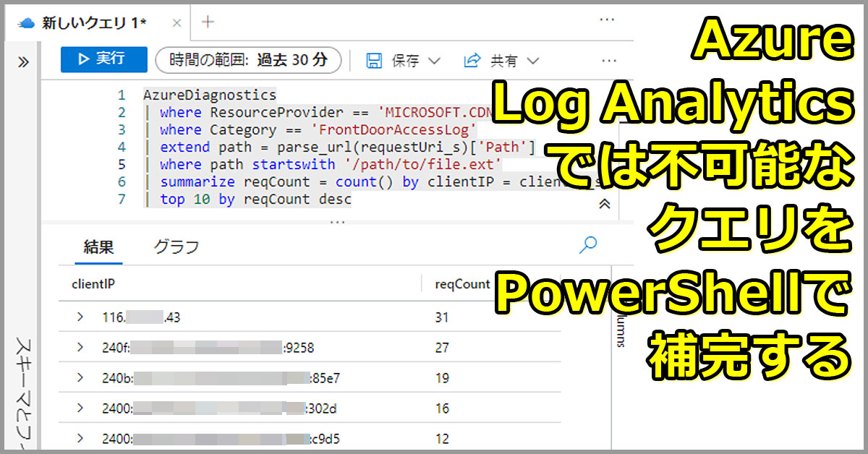Open the ellipsis menu beside 共有
868x454 pixels.
[x=608, y=60]
